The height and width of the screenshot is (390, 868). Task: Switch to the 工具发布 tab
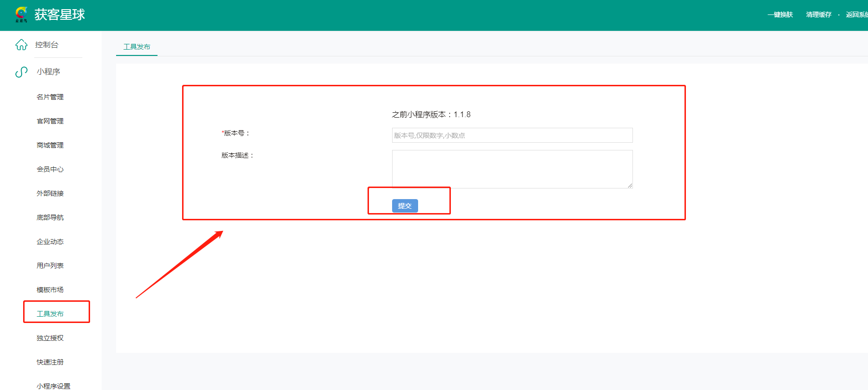137,47
